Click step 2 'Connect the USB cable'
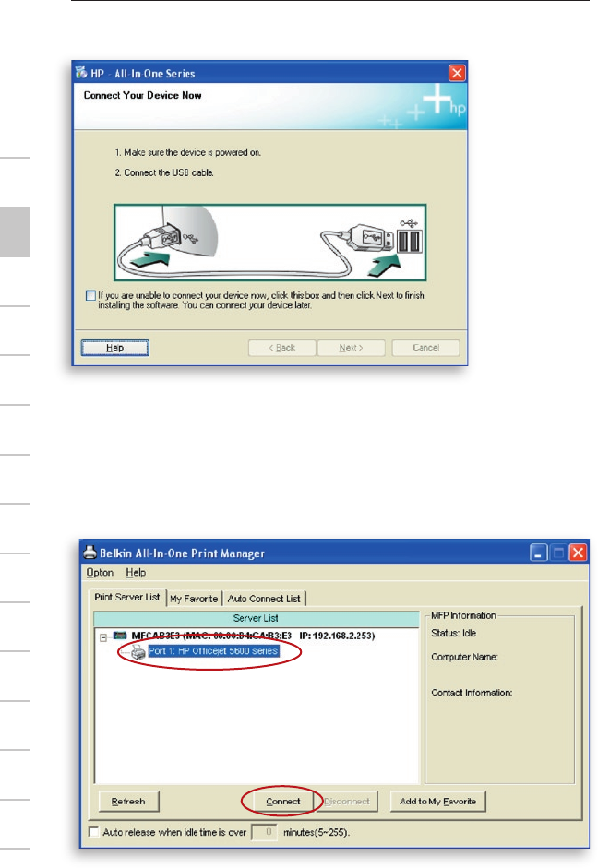The width and height of the screenshot is (598, 868). tap(164, 172)
